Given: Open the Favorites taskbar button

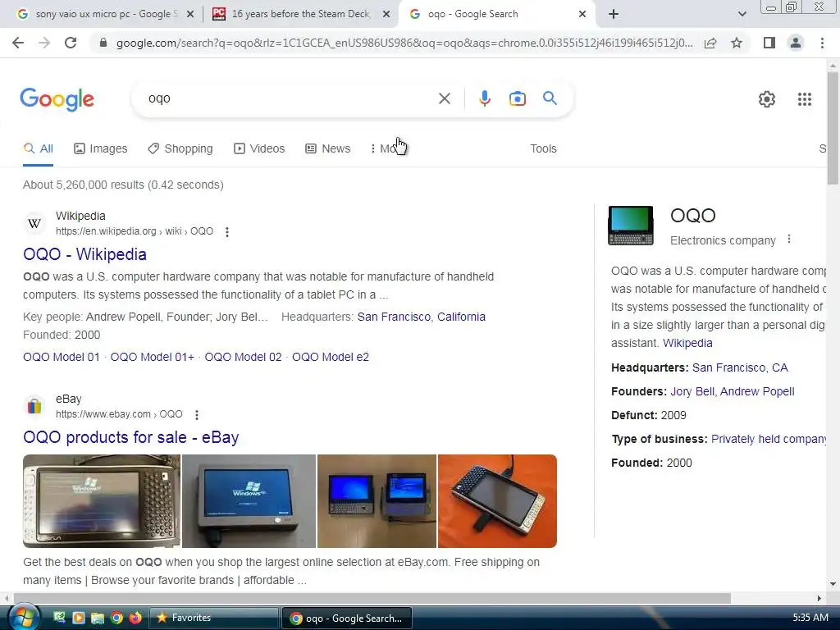Looking at the screenshot, I should (x=214, y=618).
